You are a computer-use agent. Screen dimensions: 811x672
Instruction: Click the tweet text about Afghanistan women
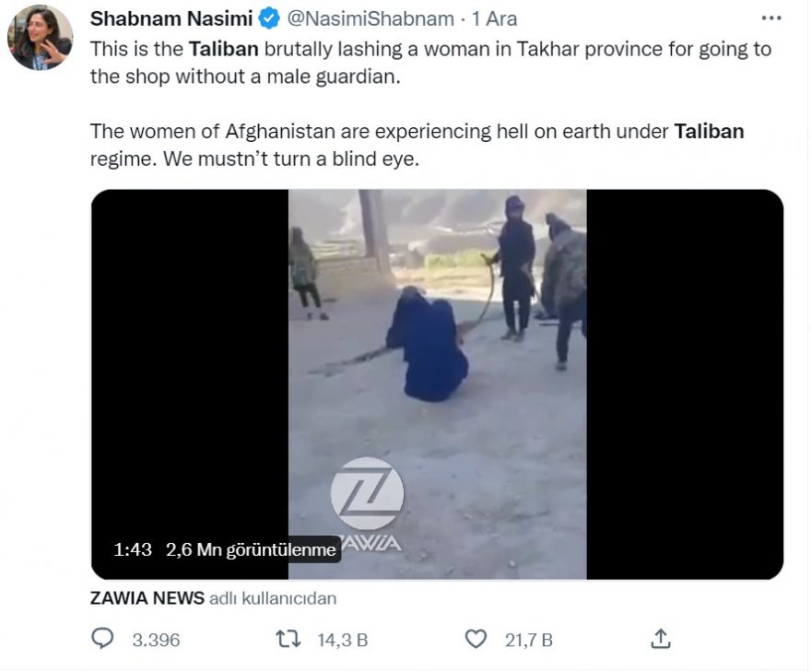pyautogui.click(x=417, y=145)
